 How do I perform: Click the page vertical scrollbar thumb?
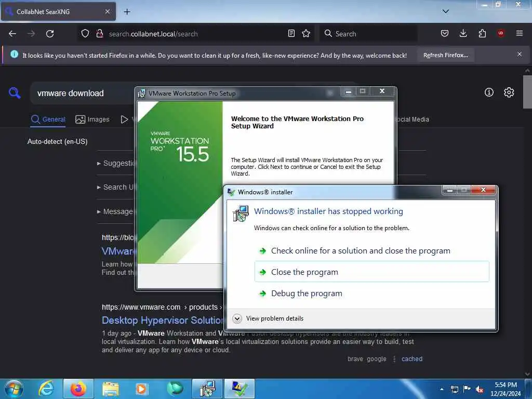pyautogui.click(x=527, y=91)
